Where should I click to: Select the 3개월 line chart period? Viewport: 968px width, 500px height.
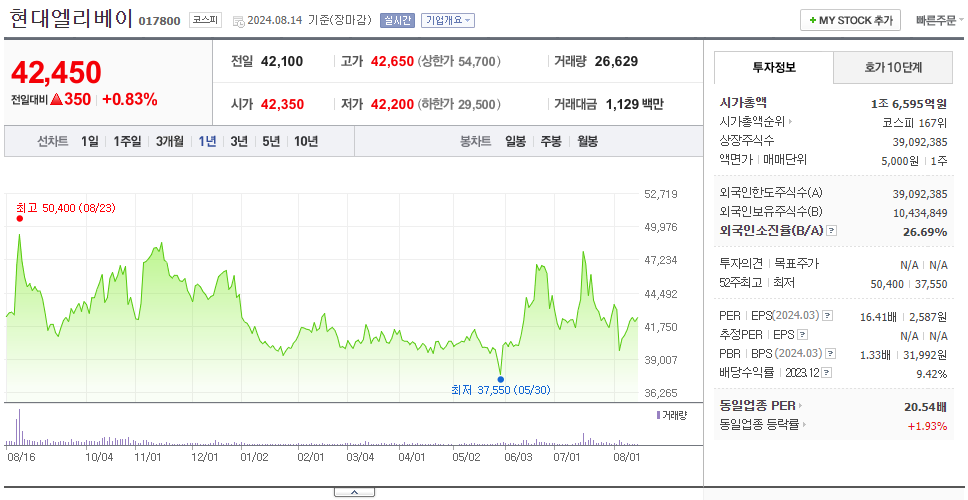pos(170,141)
